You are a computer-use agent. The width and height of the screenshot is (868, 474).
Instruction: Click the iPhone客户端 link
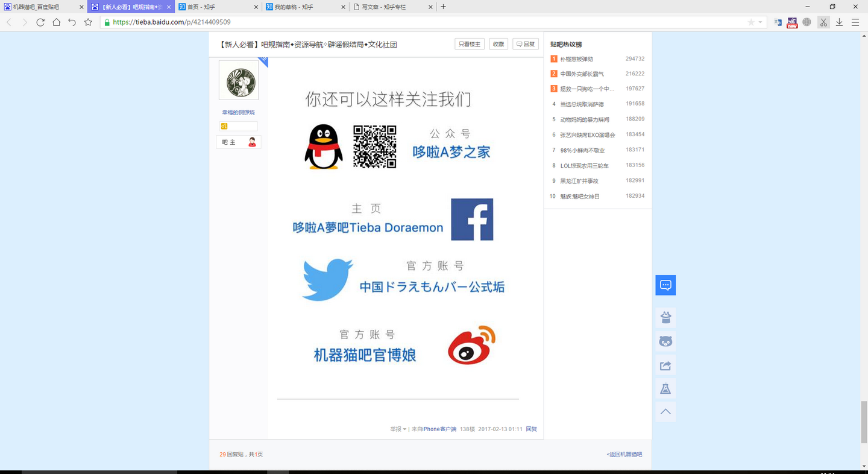click(x=439, y=429)
